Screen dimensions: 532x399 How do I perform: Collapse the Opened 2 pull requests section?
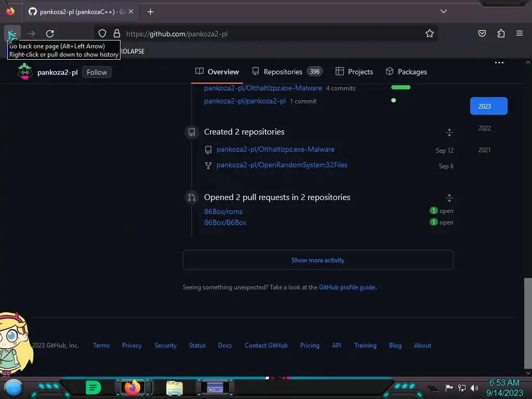tap(449, 198)
